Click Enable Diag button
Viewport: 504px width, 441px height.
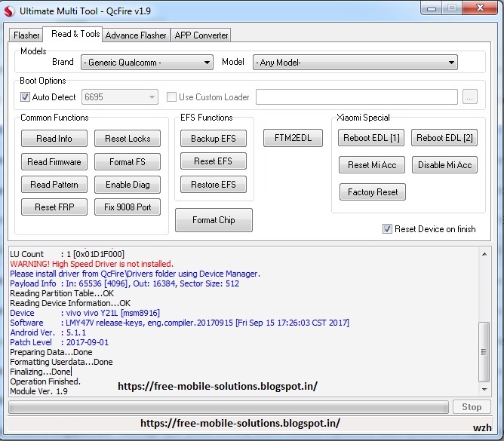(128, 185)
